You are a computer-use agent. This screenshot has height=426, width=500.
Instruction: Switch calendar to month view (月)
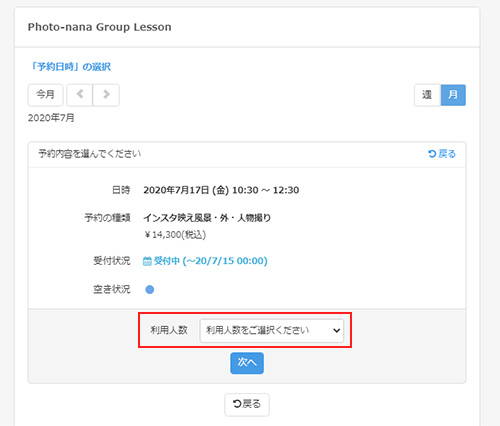coord(453,95)
